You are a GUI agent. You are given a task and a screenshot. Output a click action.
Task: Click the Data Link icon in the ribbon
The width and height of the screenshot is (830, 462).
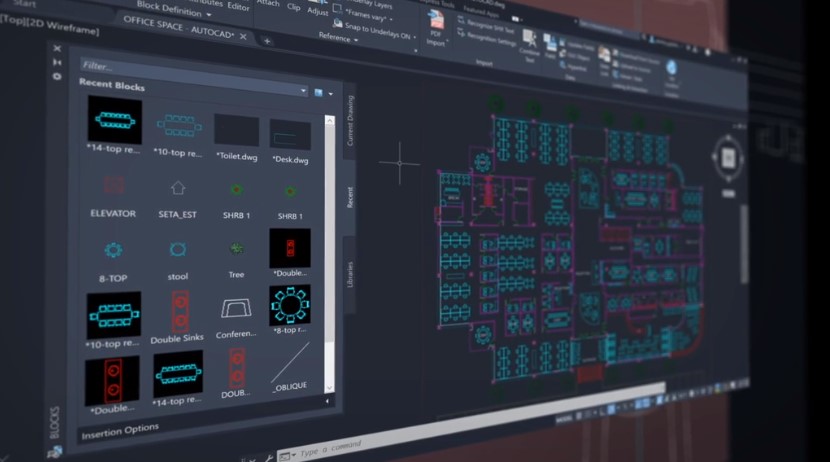pyautogui.click(x=604, y=55)
